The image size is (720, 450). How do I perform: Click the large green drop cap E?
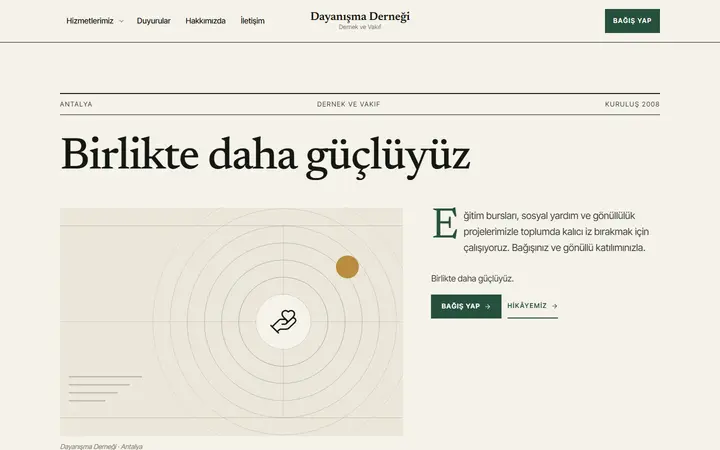tap(445, 223)
